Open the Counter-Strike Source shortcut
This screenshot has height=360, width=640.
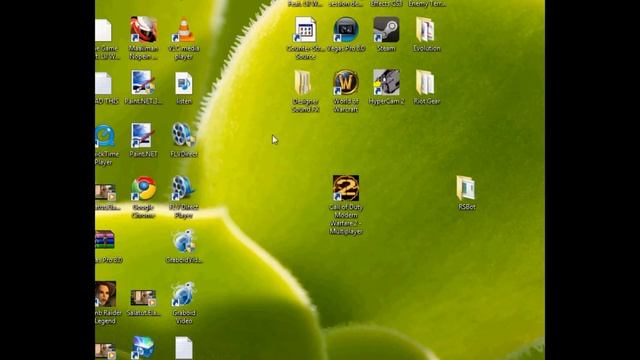tap(305, 30)
